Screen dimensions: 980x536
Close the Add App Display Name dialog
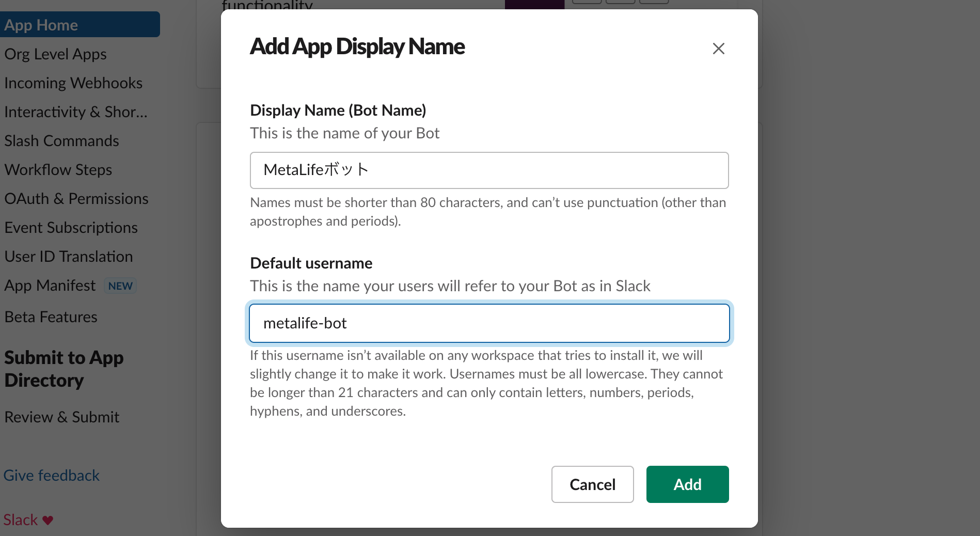point(718,49)
